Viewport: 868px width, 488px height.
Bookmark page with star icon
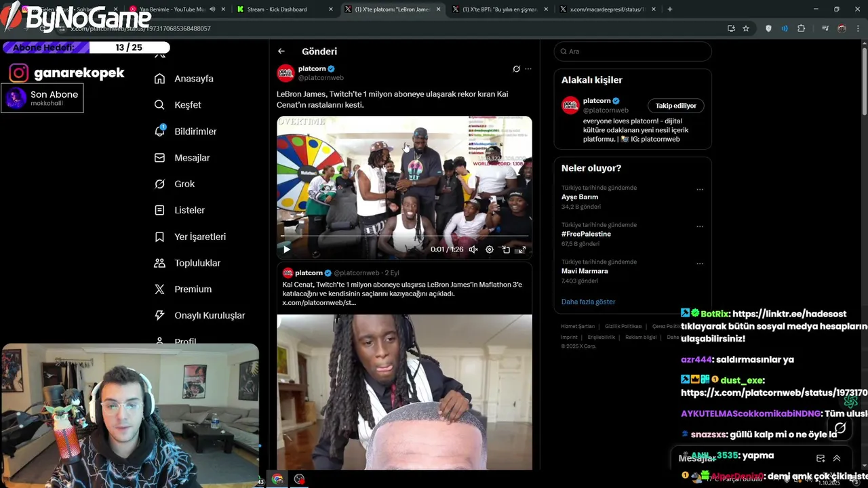746,28
